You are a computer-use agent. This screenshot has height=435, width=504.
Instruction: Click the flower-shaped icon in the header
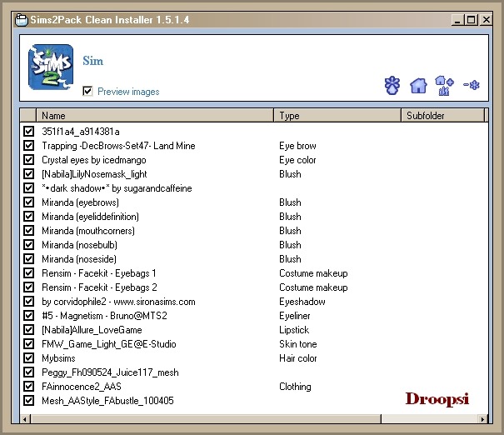coord(392,86)
